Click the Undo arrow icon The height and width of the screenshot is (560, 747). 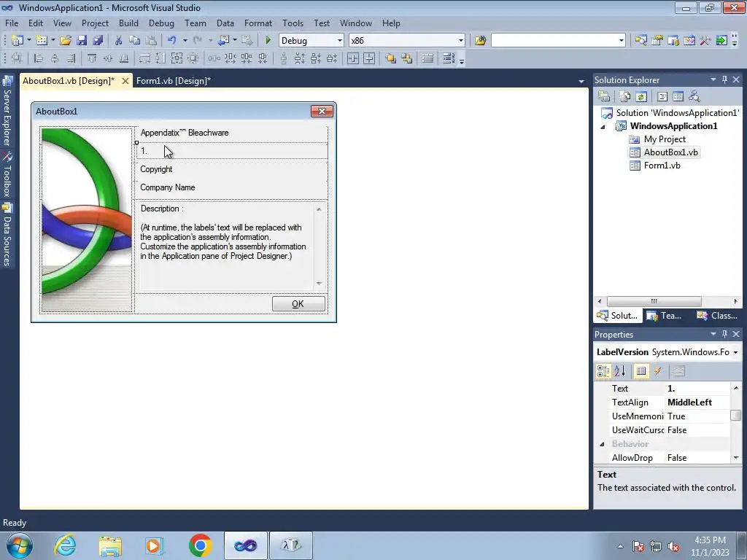[172, 41]
